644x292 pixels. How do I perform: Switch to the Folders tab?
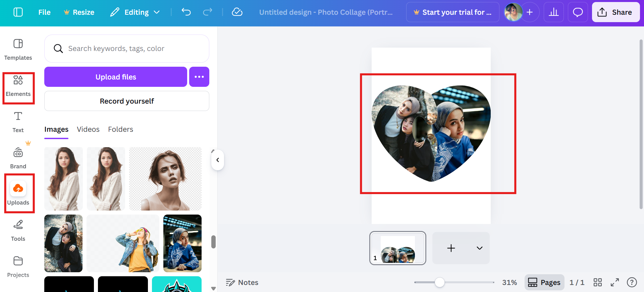pyautogui.click(x=120, y=129)
